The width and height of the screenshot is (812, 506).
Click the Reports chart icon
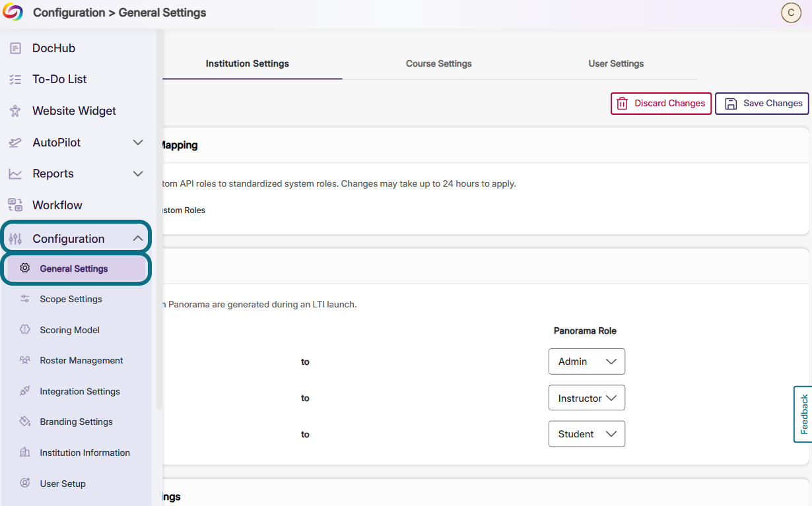(15, 174)
